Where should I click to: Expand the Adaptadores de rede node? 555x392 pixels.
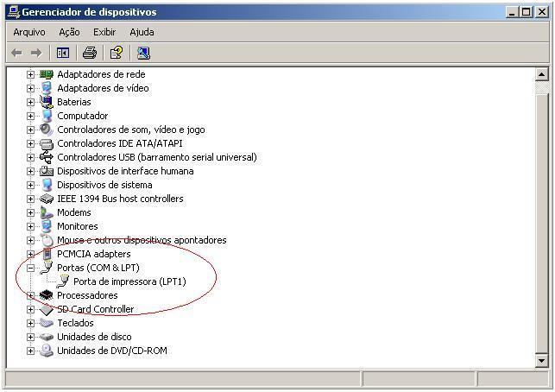(30, 75)
